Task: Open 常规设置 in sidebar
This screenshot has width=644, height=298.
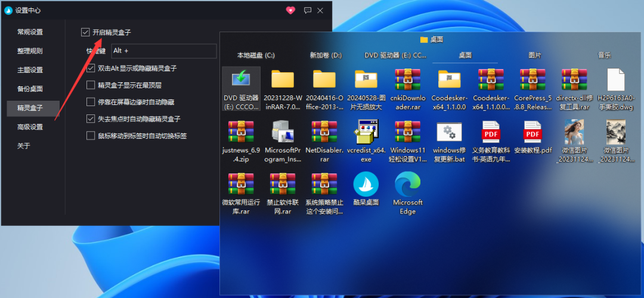Action: coord(30,32)
